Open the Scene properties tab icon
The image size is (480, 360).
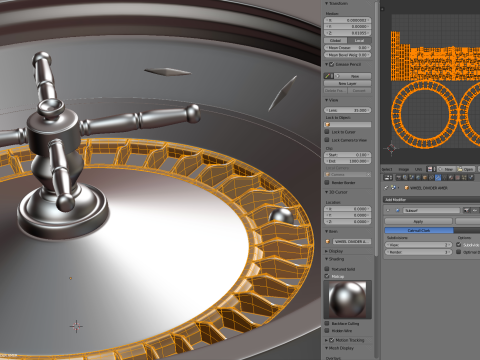[412, 177]
